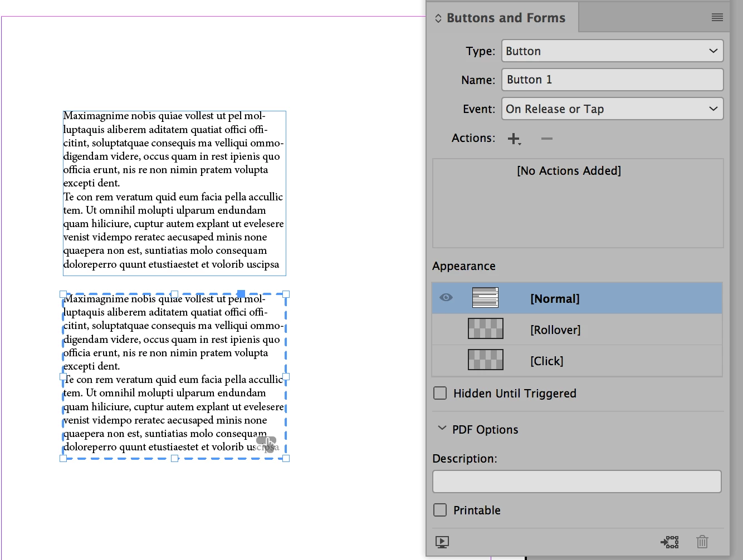The height and width of the screenshot is (560, 743).
Task: Remove selected action with minus icon
Action: [547, 139]
